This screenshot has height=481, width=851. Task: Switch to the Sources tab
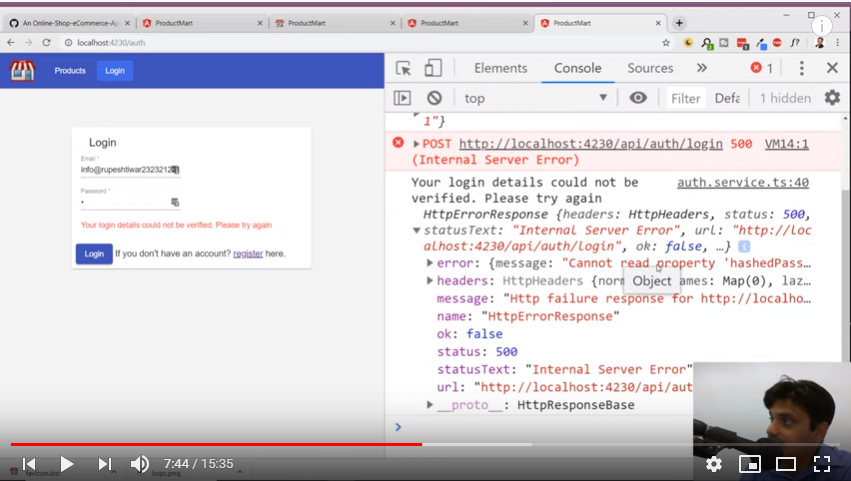[x=650, y=68]
